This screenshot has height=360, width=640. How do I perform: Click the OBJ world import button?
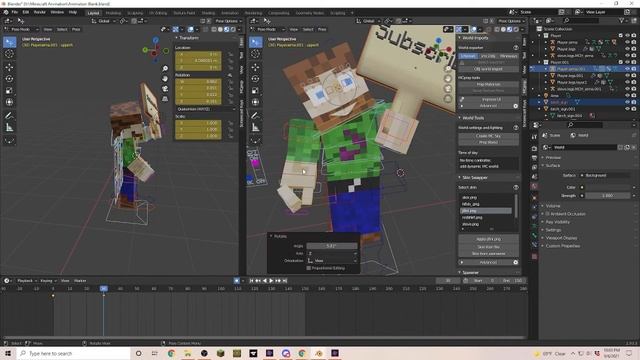[x=488, y=69]
